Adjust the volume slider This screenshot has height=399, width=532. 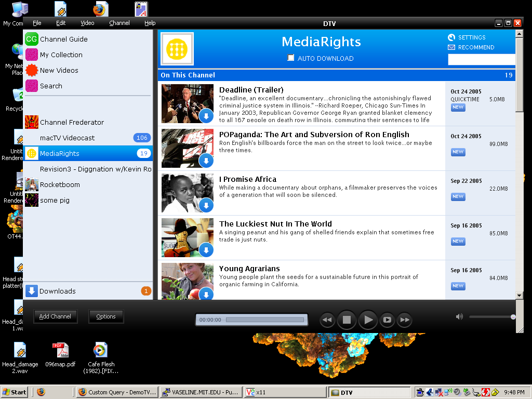click(x=491, y=317)
